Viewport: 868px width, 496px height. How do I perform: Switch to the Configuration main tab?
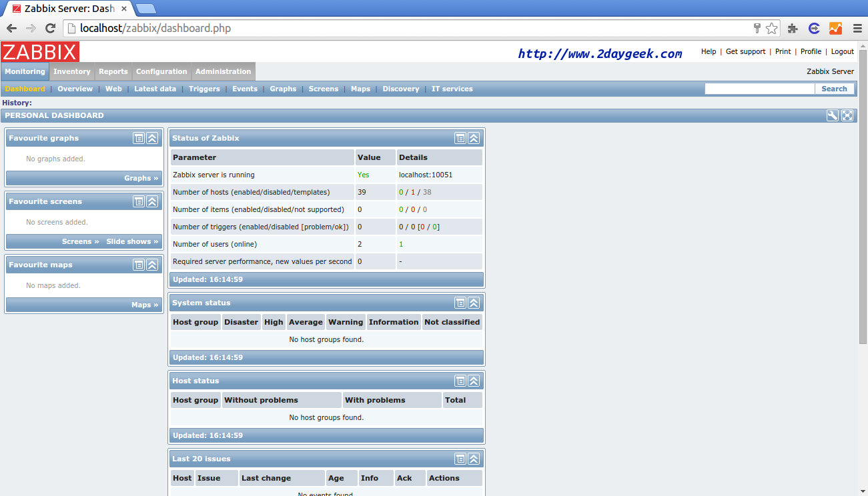pos(161,71)
